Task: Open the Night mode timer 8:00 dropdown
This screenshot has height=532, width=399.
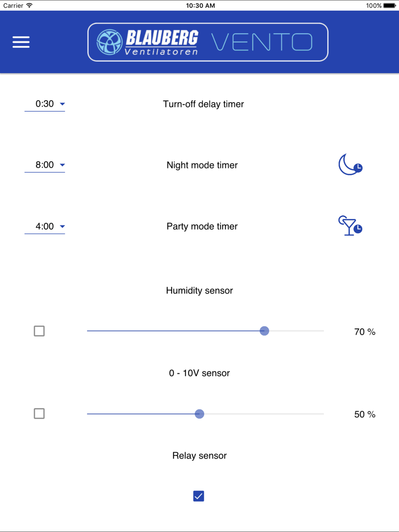Action: tap(45, 165)
